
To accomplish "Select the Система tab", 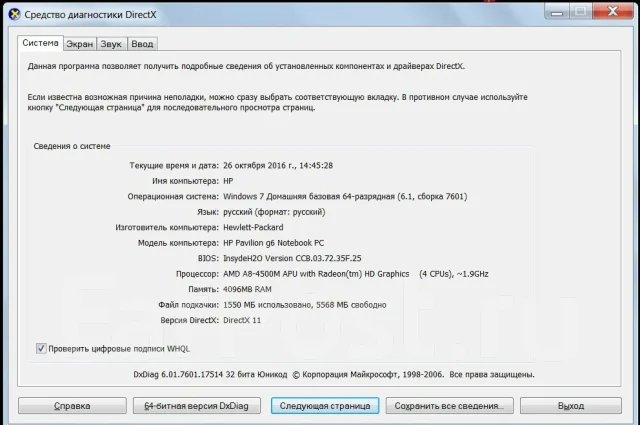I will tap(40, 43).
